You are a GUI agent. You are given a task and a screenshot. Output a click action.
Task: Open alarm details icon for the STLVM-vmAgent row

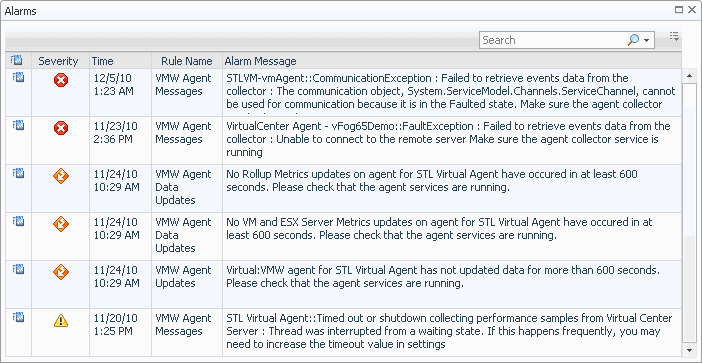point(18,77)
